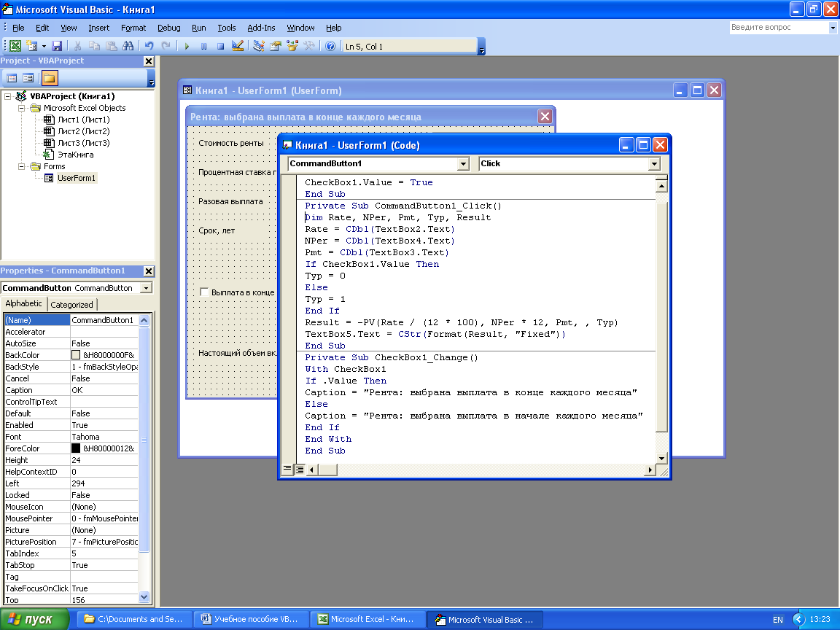Collapse the VBAProject (Книга1) tree node
The height and width of the screenshot is (630, 840).
tap(8, 96)
